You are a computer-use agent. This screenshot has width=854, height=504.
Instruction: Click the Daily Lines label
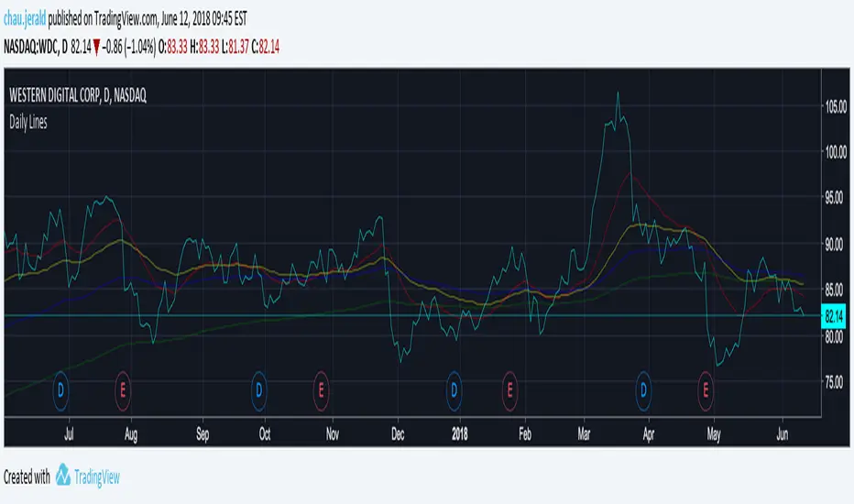click(x=28, y=122)
